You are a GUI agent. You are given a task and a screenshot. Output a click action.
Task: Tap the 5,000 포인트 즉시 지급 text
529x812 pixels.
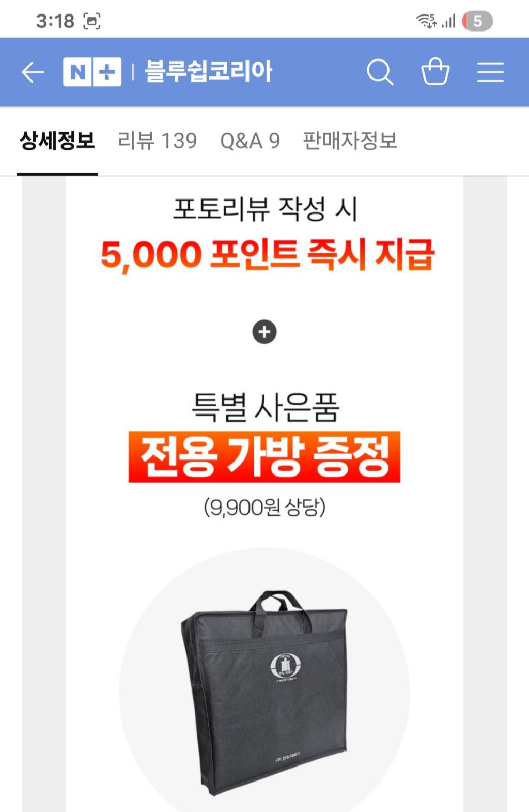(268, 255)
